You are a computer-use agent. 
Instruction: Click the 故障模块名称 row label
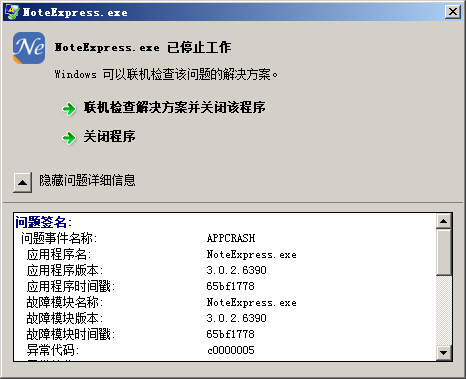(65, 302)
